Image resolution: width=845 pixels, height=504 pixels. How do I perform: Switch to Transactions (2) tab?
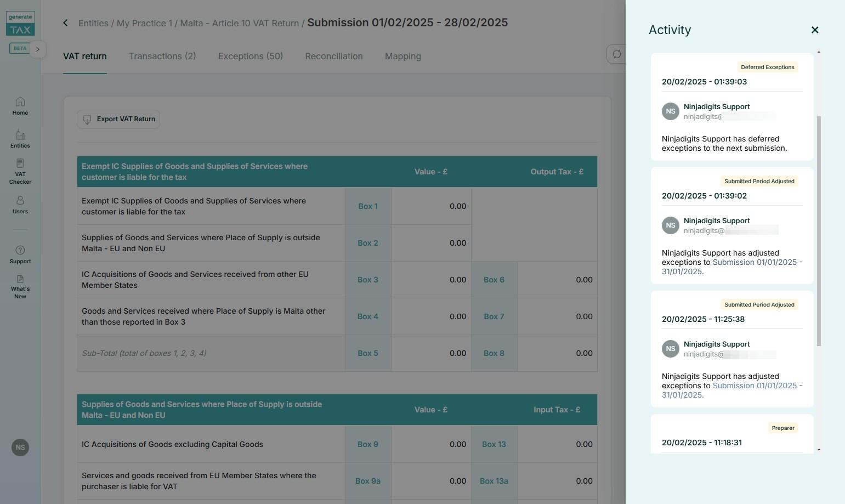point(162,56)
